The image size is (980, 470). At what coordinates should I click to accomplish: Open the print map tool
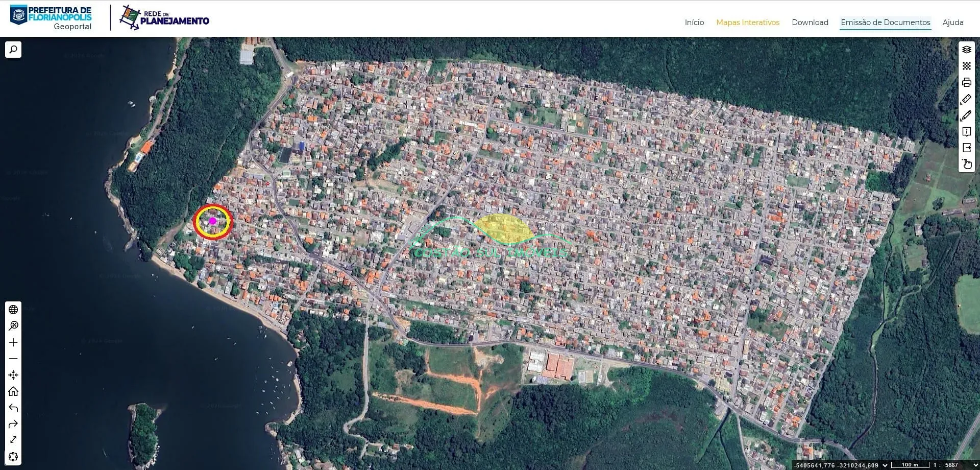point(966,82)
